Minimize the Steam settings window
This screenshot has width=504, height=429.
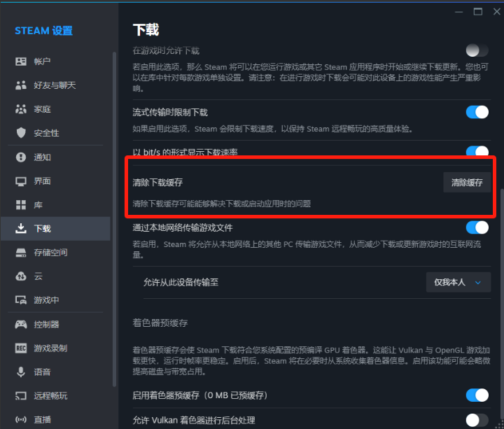coord(459,12)
